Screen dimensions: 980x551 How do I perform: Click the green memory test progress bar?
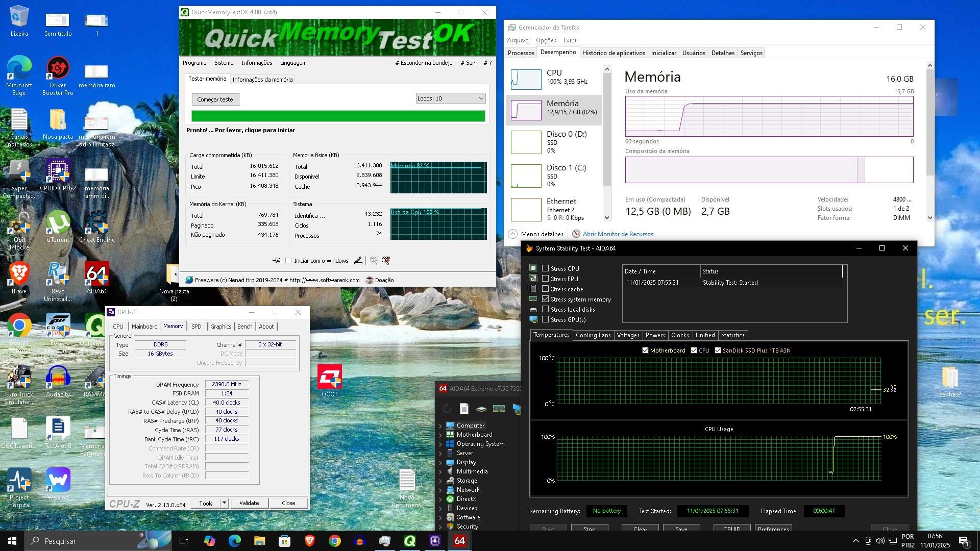point(338,116)
